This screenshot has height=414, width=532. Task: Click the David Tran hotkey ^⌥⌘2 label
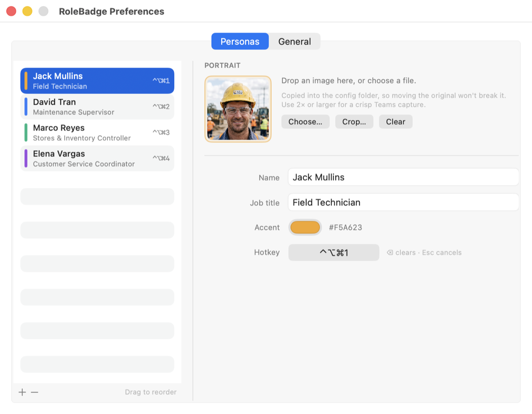(x=161, y=106)
